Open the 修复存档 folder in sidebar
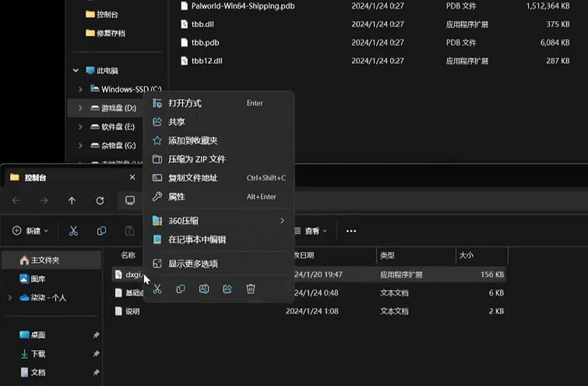This screenshot has height=386, width=588. pos(105,33)
